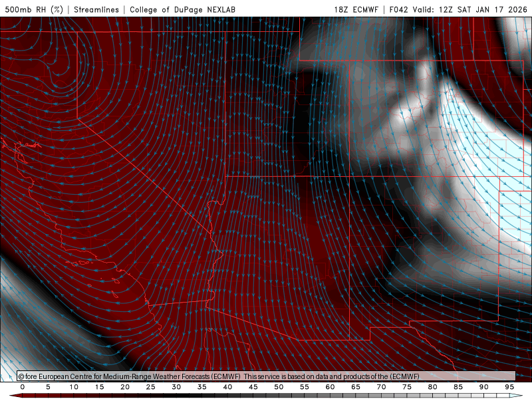Image resolution: width=532 pixels, height=399 pixels.
Task: Click the "30" label on the color scale
Action: pyautogui.click(x=176, y=387)
